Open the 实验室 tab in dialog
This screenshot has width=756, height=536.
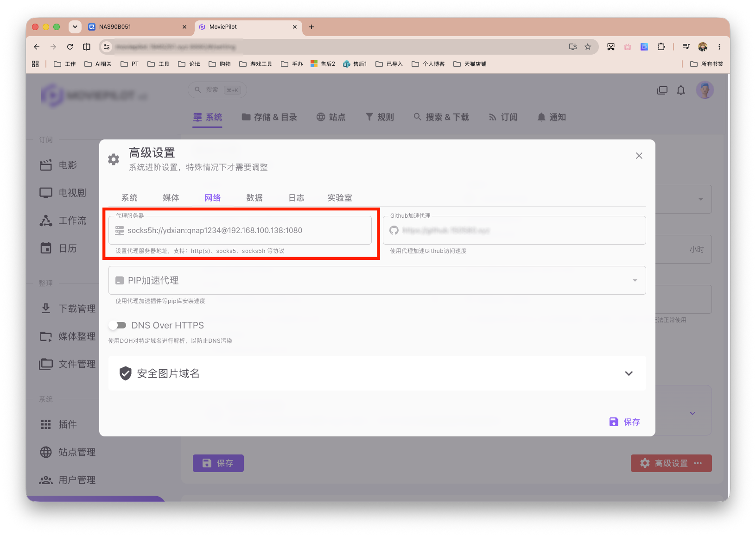[x=340, y=198]
